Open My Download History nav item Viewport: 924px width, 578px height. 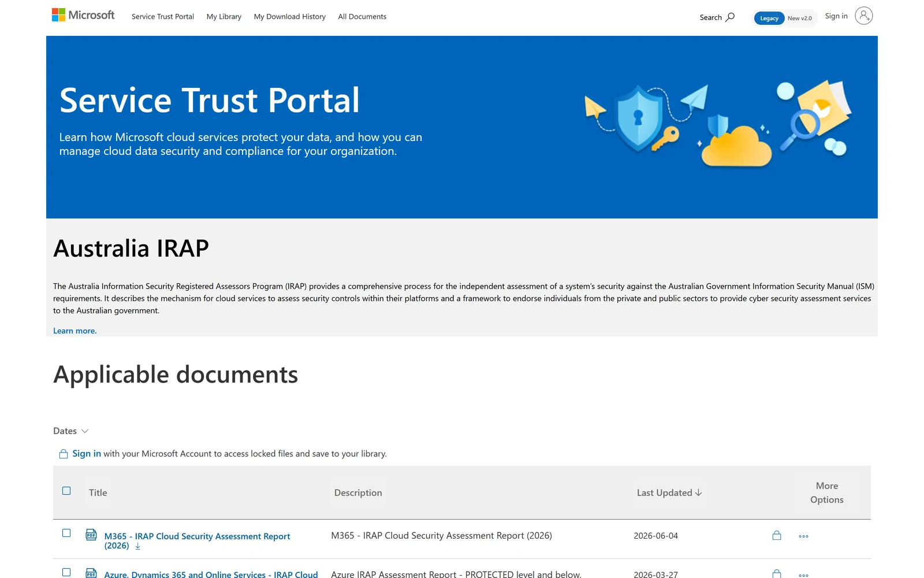click(290, 17)
